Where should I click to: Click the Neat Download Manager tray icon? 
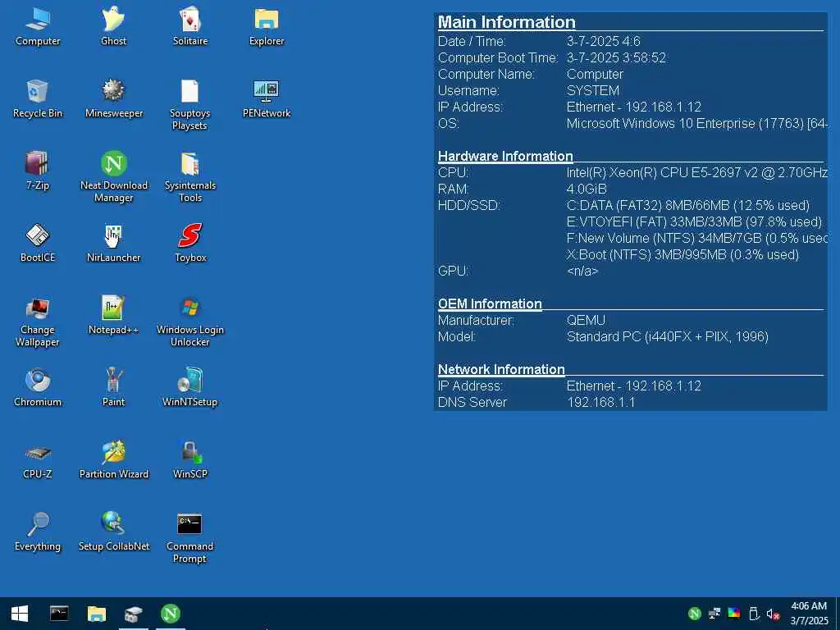pos(694,614)
